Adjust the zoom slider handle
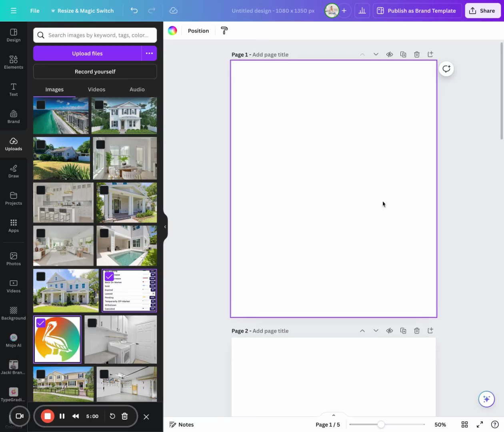504x432 pixels. pyautogui.click(x=381, y=424)
